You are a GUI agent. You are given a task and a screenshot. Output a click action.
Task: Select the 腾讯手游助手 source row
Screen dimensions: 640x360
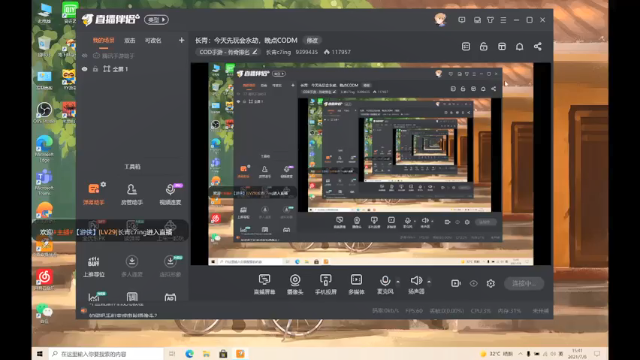tap(132, 56)
